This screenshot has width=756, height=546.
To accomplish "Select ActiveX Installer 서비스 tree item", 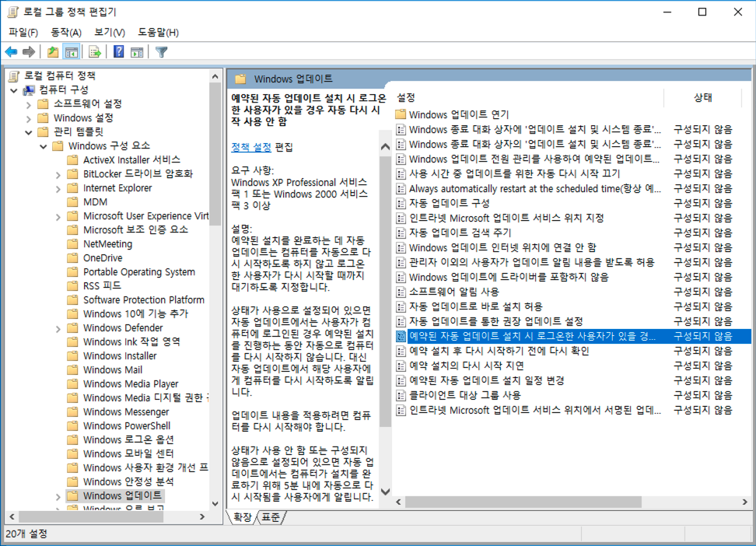I will click(x=131, y=159).
